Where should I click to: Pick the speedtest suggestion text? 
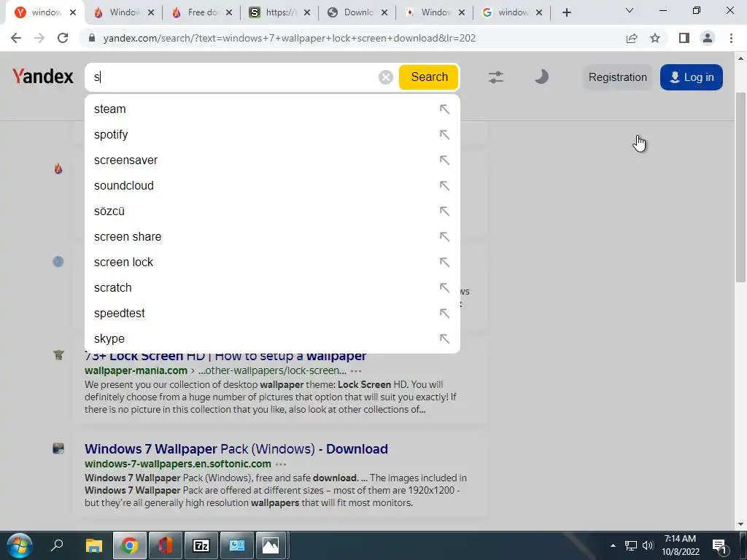[x=119, y=314]
